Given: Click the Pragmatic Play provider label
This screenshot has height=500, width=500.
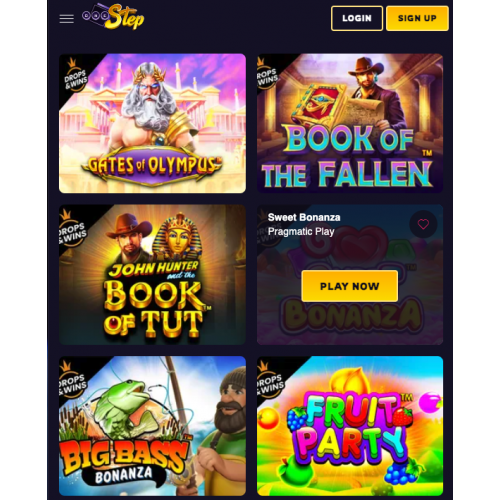Looking at the screenshot, I should [x=301, y=231].
